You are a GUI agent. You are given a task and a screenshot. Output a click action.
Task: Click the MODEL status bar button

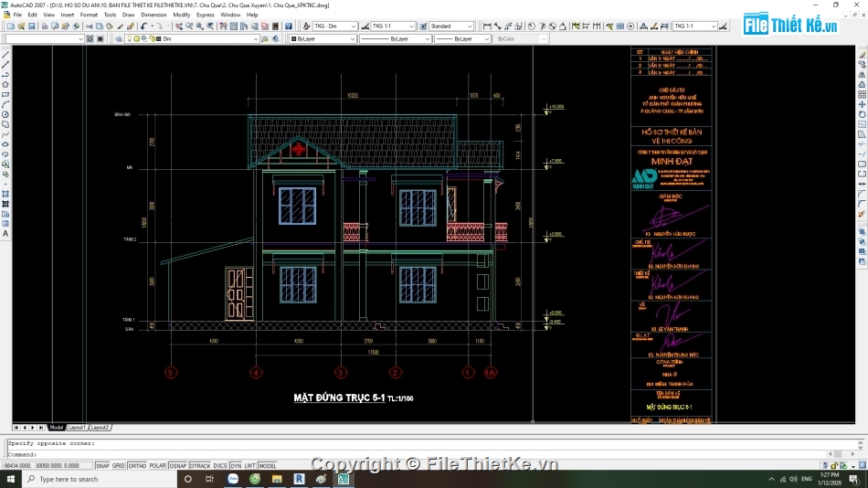coord(268,466)
